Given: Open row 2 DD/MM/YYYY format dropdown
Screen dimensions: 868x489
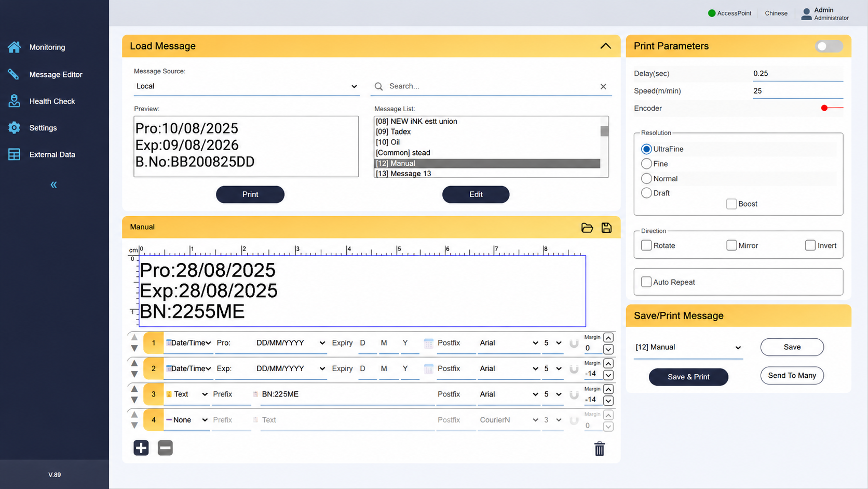Looking at the screenshot, I should [x=290, y=368].
